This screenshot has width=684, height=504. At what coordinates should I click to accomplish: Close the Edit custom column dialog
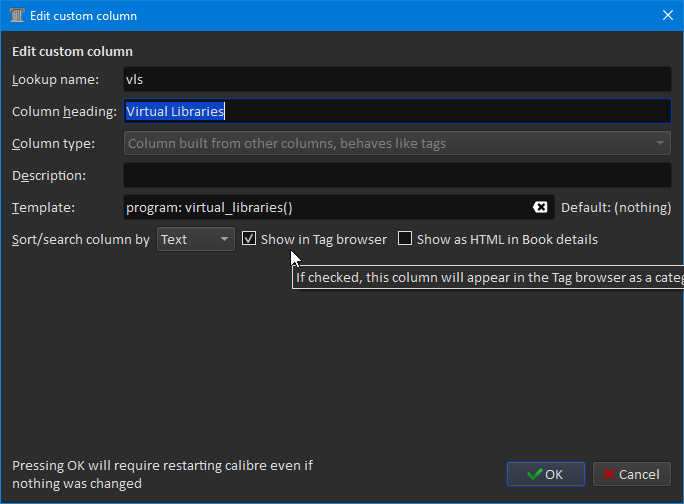coord(667,16)
